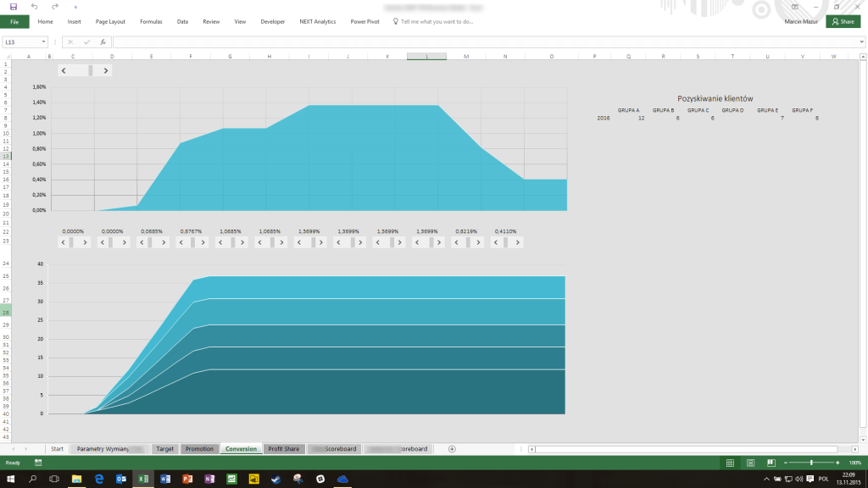This screenshot has width=868, height=488.
Task: Click the zoom slider in status bar
Action: tap(811, 463)
